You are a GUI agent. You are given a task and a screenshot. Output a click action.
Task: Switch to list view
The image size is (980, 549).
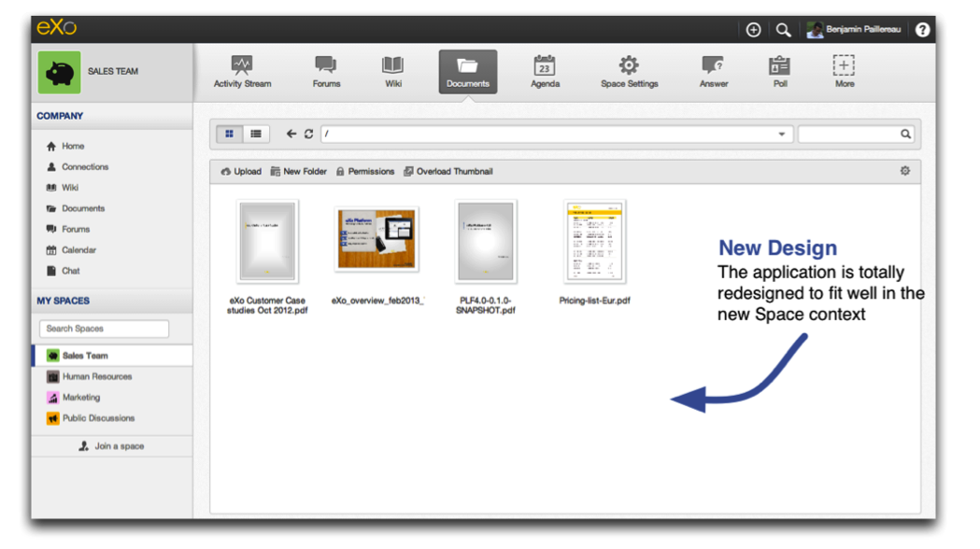[x=256, y=134]
